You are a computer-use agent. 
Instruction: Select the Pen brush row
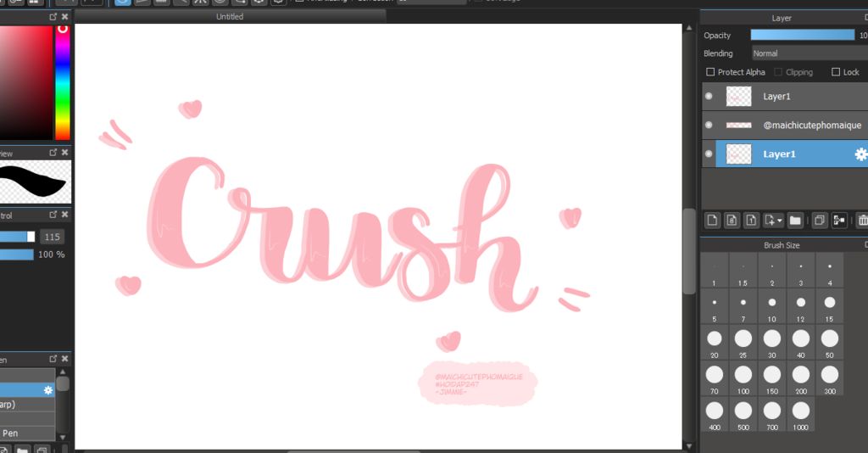(27, 433)
